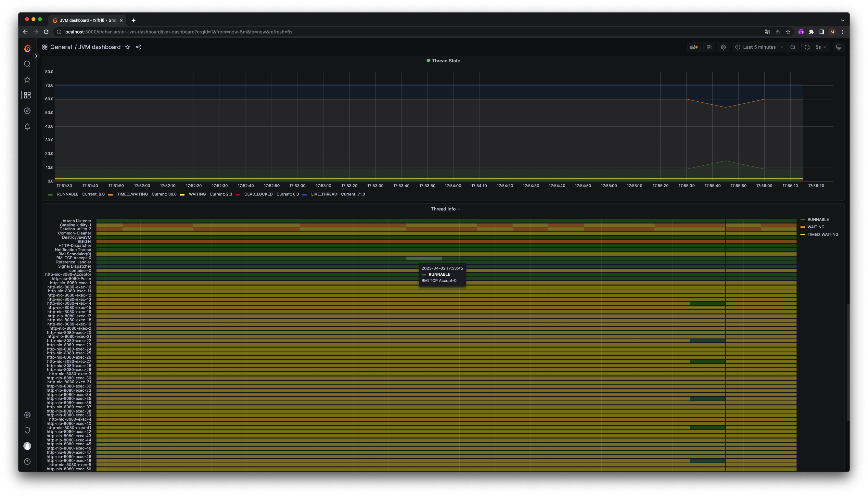Click the blue LIVE_THREAD legend color swatch

304,195
